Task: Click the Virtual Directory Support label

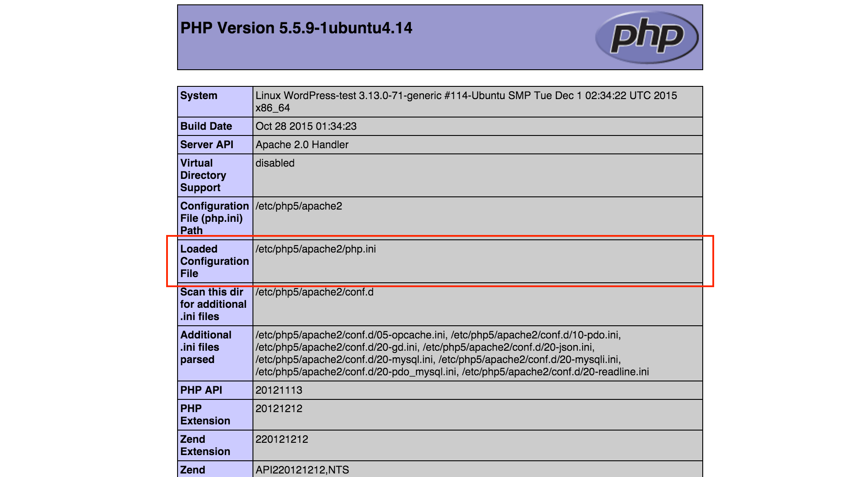Action: click(203, 175)
